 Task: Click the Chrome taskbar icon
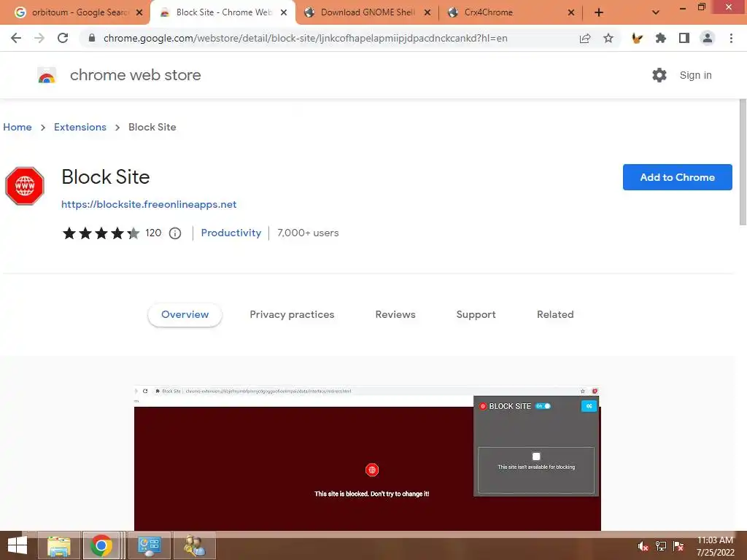101,545
